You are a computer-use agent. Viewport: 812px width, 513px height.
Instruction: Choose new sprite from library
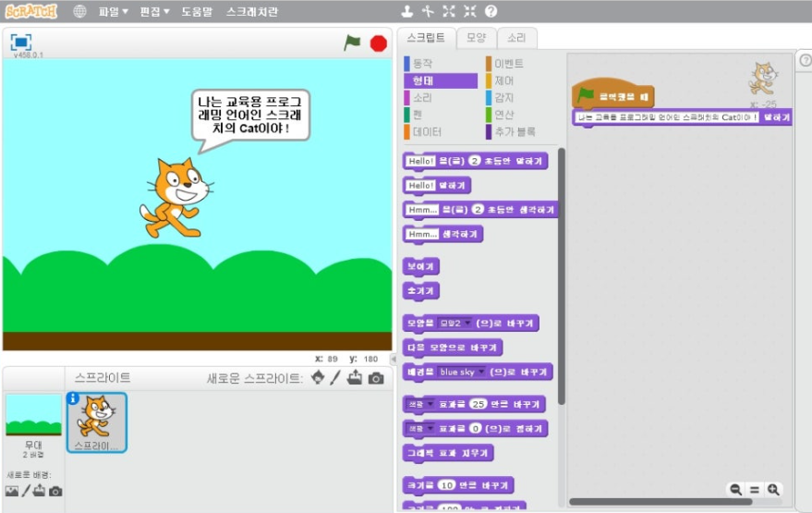point(318,378)
